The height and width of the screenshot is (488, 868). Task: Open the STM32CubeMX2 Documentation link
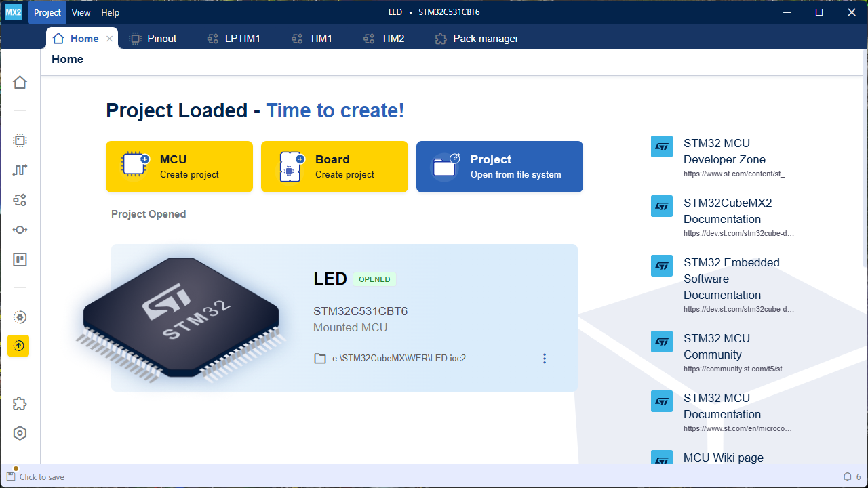pyautogui.click(x=727, y=211)
